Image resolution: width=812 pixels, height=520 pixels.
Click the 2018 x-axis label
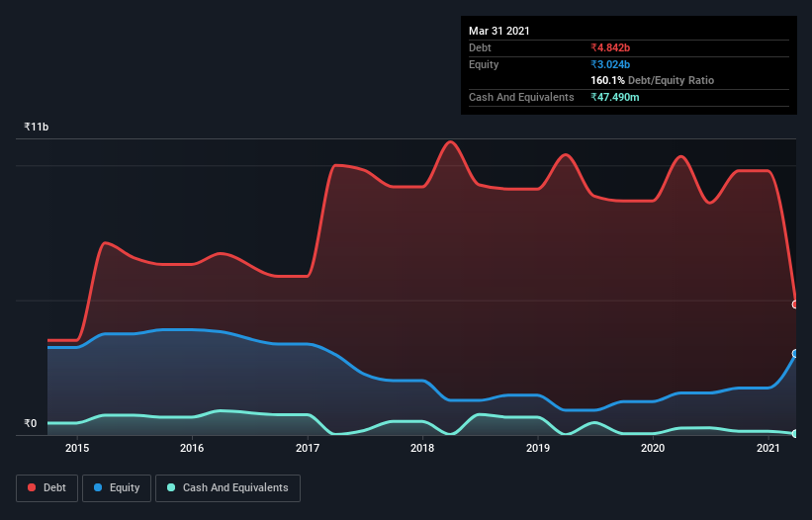(422, 448)
